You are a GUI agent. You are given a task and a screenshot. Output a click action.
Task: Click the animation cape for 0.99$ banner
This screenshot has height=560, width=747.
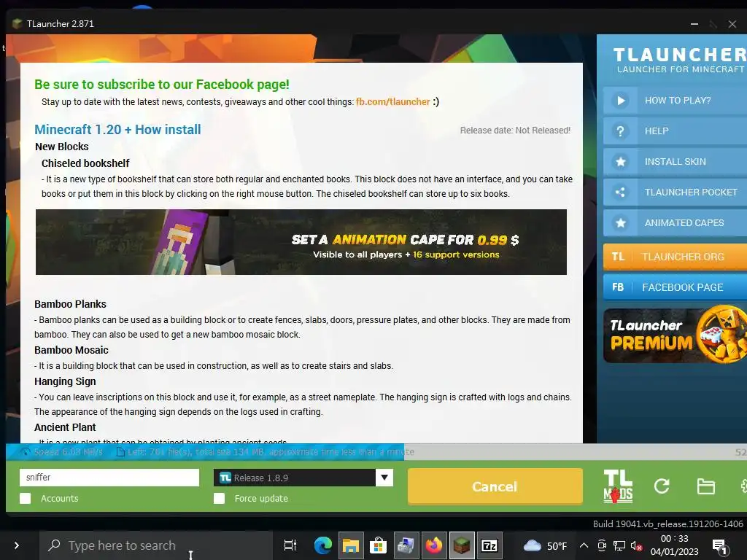(301, 242)
